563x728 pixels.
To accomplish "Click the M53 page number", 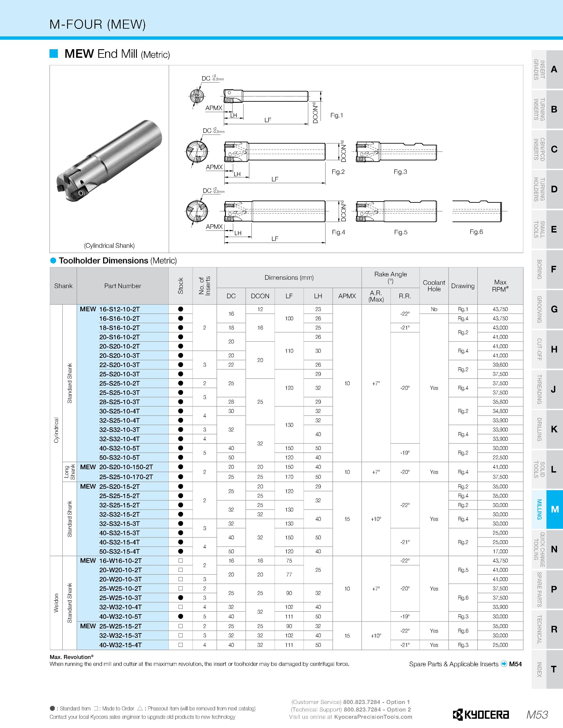I will [537, 715].
